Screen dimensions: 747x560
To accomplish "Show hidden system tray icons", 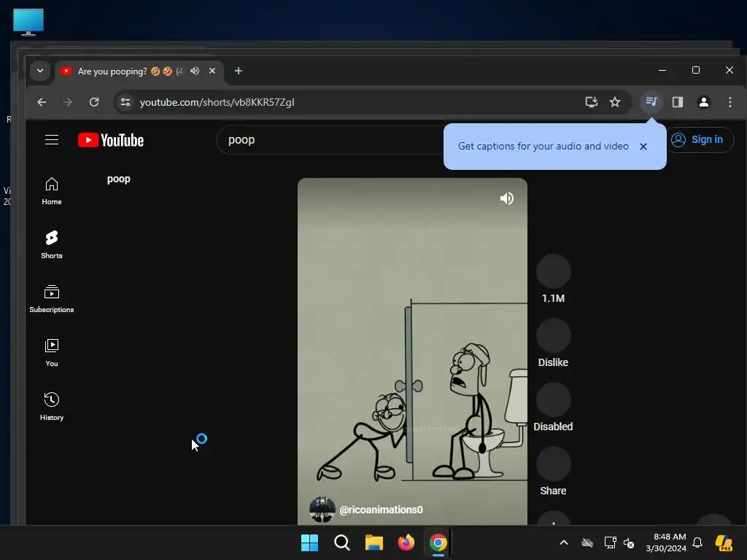I will [564, 542].
